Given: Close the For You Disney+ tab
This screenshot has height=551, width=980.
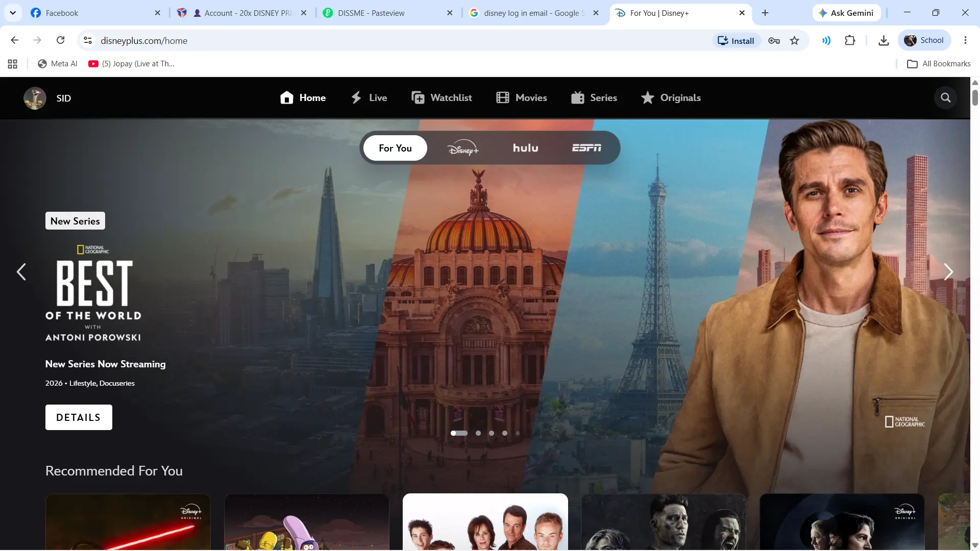Looking at the screenshot, I should pyautogui.click(x=742, y=13).
